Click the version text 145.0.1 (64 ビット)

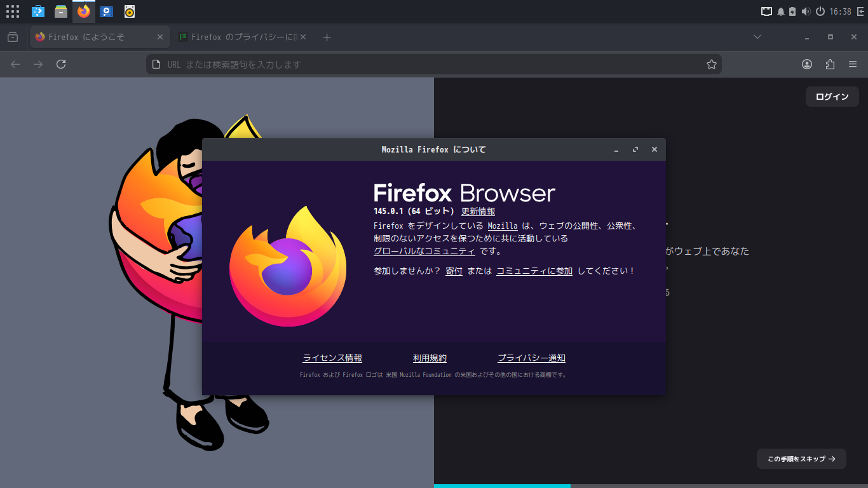(x=414, y=212)
